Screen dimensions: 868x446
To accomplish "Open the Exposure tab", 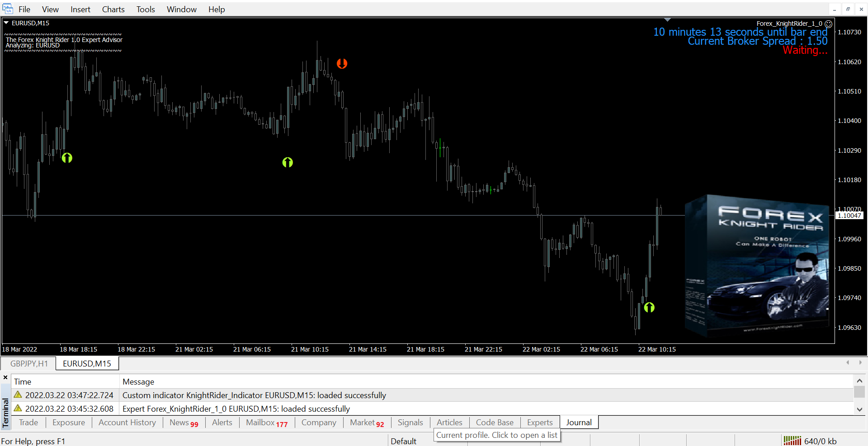I will (x=69, y=423).
